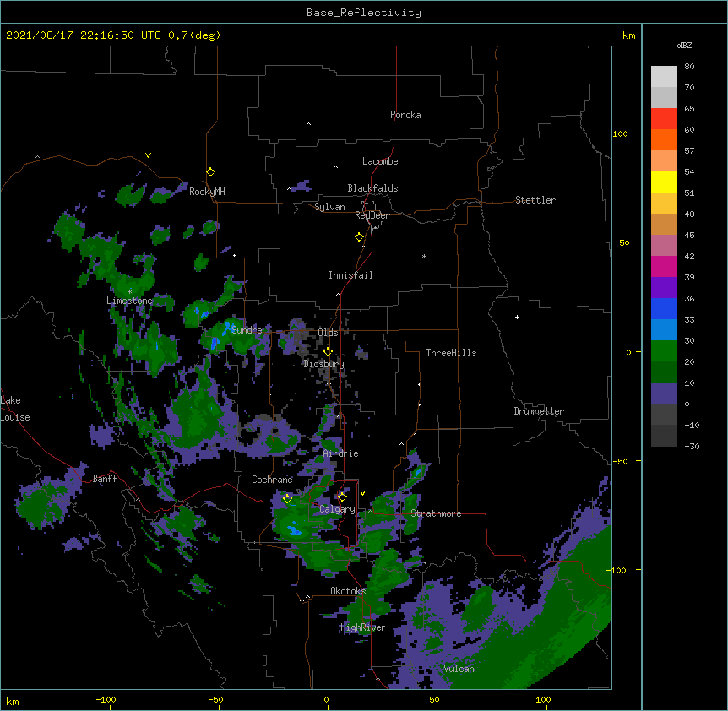This screenshot has width=728, height=711.
Task: Pick the yellow 51-54 dBZ legend swatch
Action: 664,182
